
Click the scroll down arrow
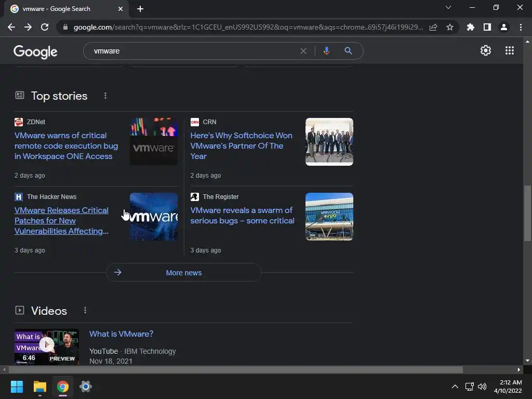(527, 361)
